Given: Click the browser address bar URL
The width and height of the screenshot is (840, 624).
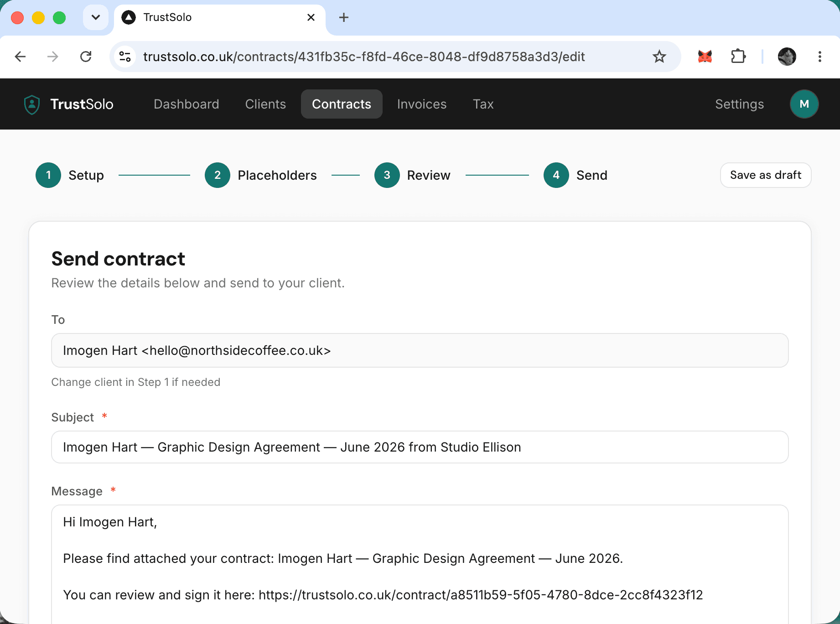Looking at the screenshot, I should pos(363,57).
